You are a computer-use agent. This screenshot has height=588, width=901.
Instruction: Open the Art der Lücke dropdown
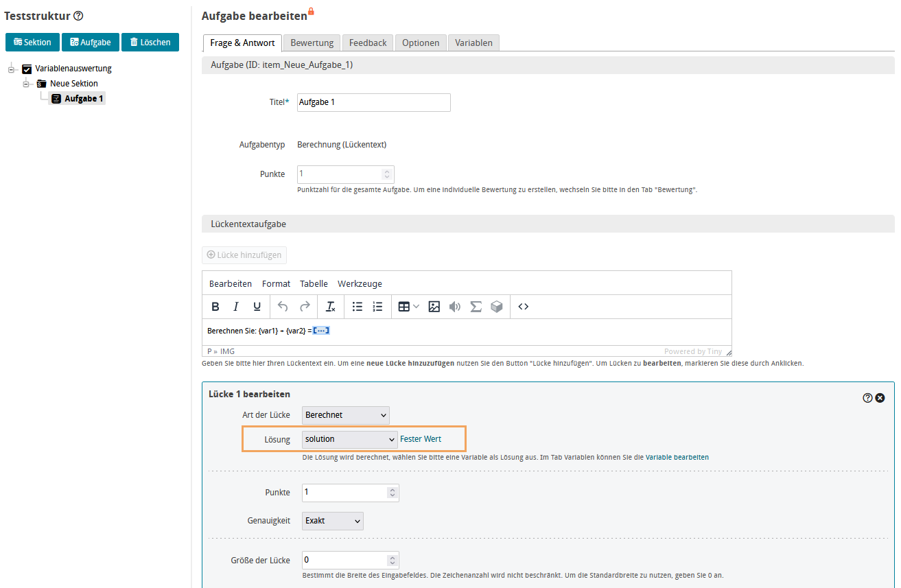click(x=345, y=415)
